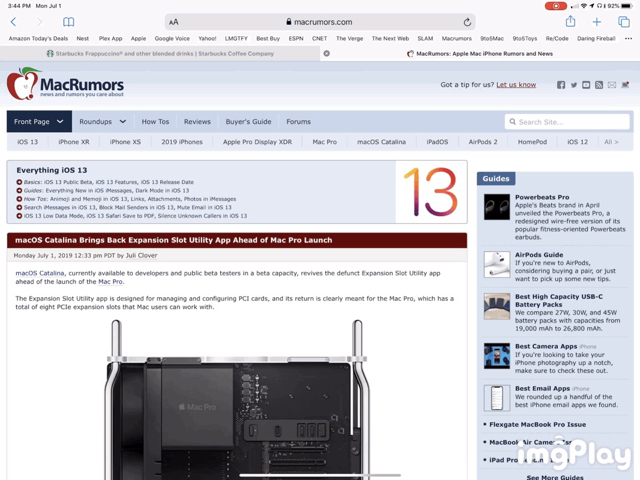
Task: Open the iPhone XR roundup link
Action: click(x=73, y=142)
